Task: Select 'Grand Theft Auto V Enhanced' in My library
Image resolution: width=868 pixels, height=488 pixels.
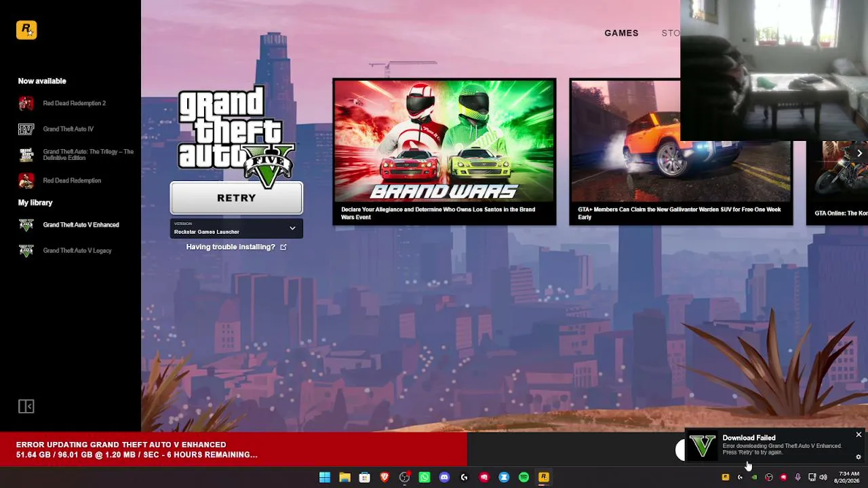Action: 81,225
